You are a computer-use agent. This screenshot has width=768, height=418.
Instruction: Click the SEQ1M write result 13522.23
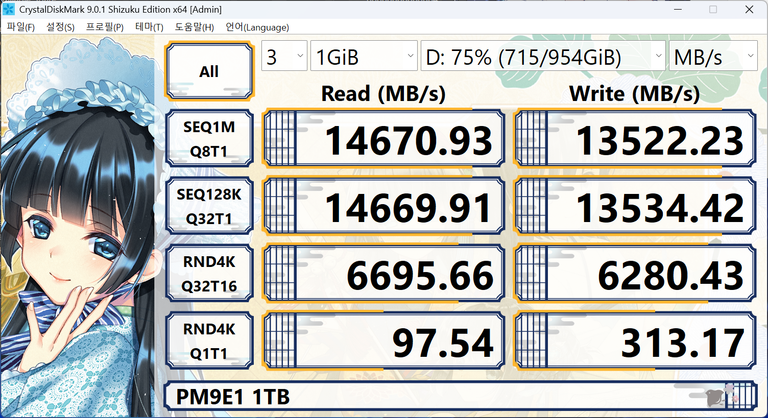point(635,139)
